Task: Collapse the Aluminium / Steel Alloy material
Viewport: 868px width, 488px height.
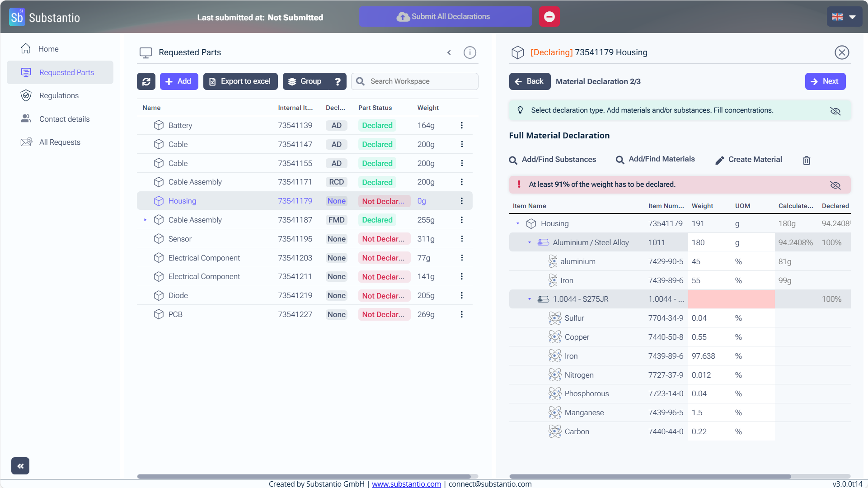Action: tap(530, 243)
